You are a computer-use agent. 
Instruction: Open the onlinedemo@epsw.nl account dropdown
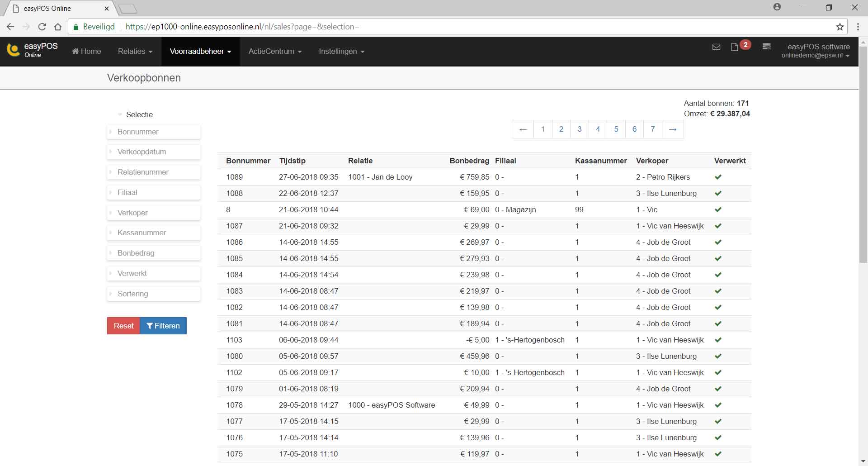[816, 51]
